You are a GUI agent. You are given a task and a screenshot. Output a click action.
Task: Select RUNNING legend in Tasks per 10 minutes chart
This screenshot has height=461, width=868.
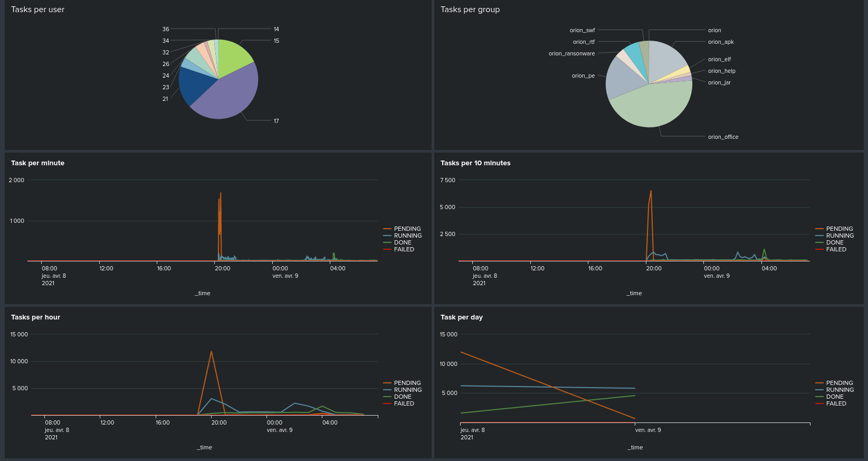pos(834,236)
